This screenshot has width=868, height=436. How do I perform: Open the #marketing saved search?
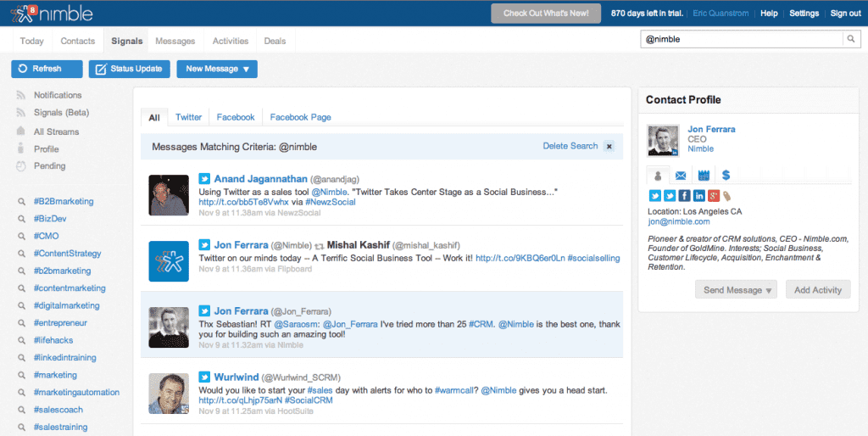55,375
